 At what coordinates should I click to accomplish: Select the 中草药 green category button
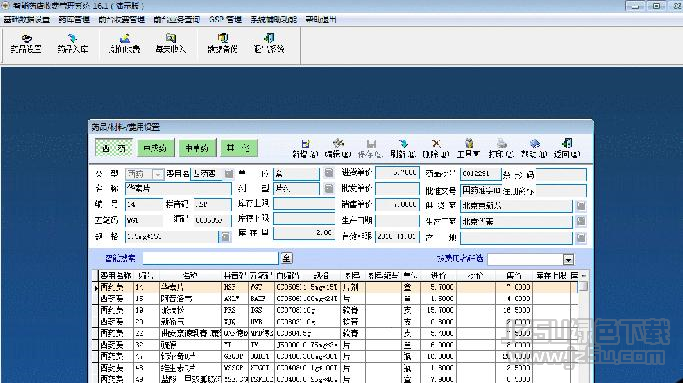pos(197,148)
